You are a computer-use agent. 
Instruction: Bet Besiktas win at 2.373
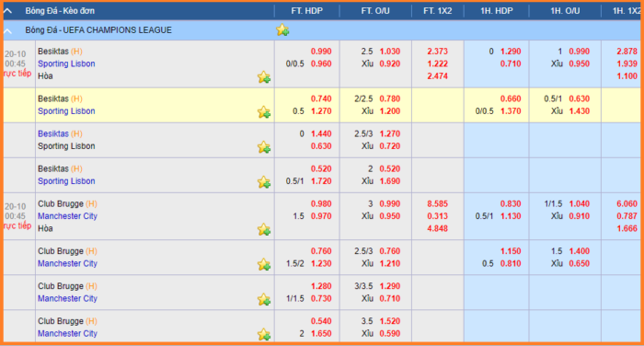(x=437, y=52)
